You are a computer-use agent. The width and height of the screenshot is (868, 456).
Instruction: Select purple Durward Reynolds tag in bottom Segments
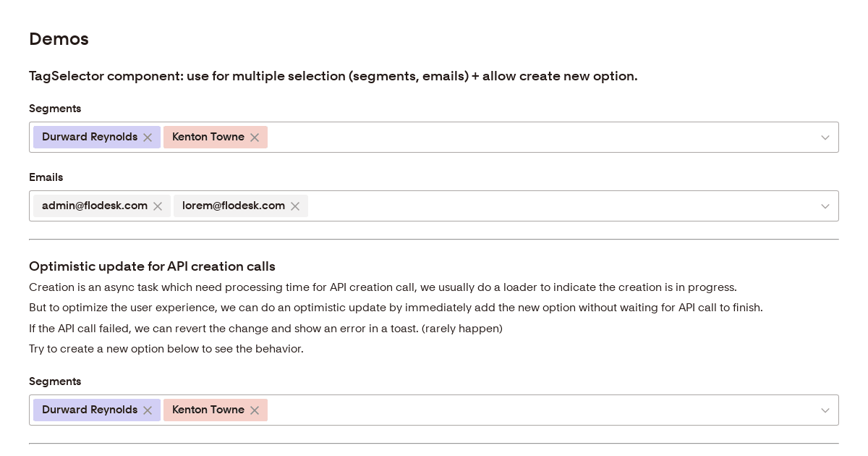[x=89, y=410]
